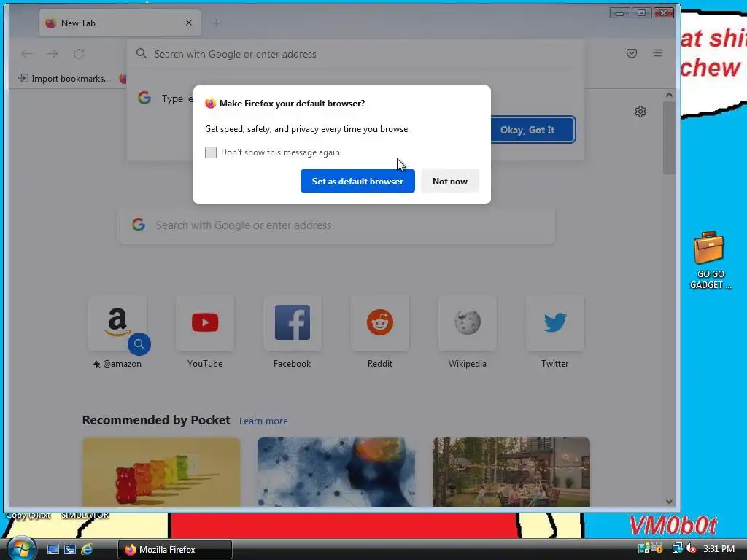
Task: Open the Save to Pocket toolbar icon
Action: click(632, 53)
